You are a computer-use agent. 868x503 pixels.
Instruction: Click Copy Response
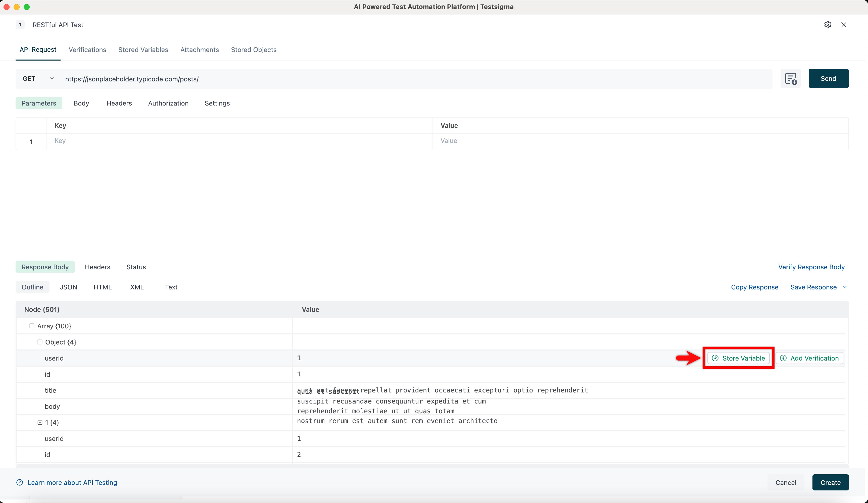click(x=755, y=287)
